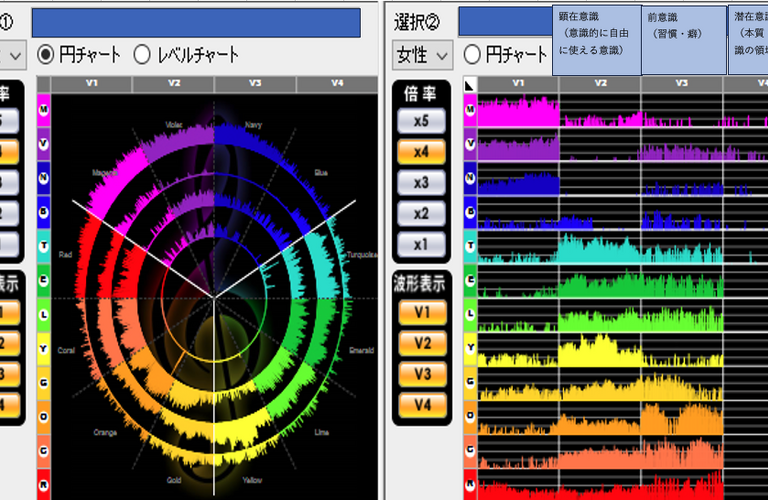Click the V1 column header in the 選択② chart
The height and width of the screenshot is (500, 768).
(x=518, y=84)
